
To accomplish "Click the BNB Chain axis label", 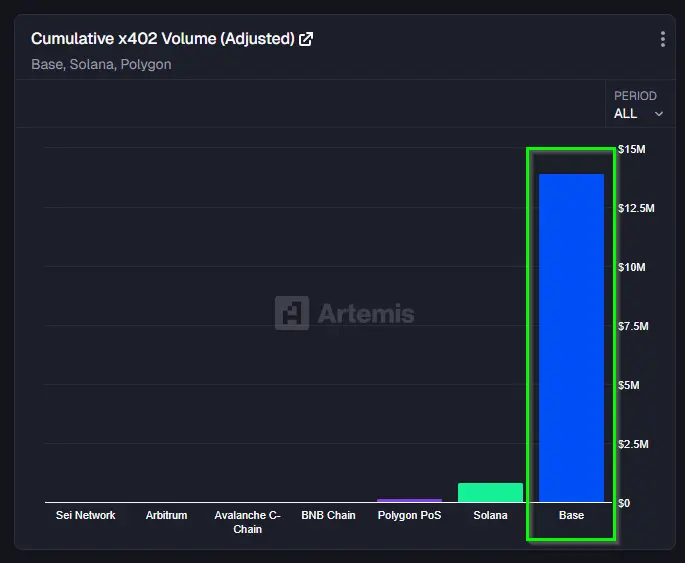I will point(328,516).
